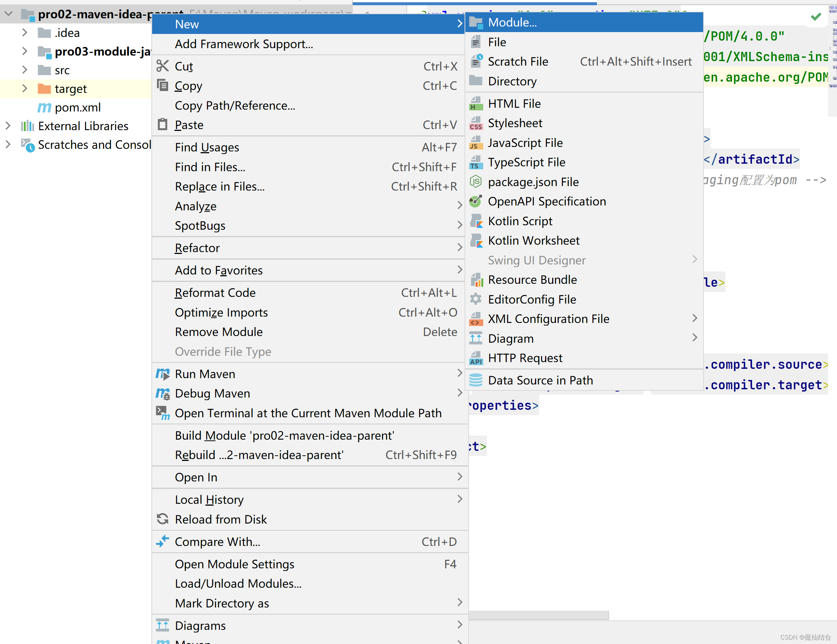
Task: Choose Find in Files entry
Action: [308, 167]
